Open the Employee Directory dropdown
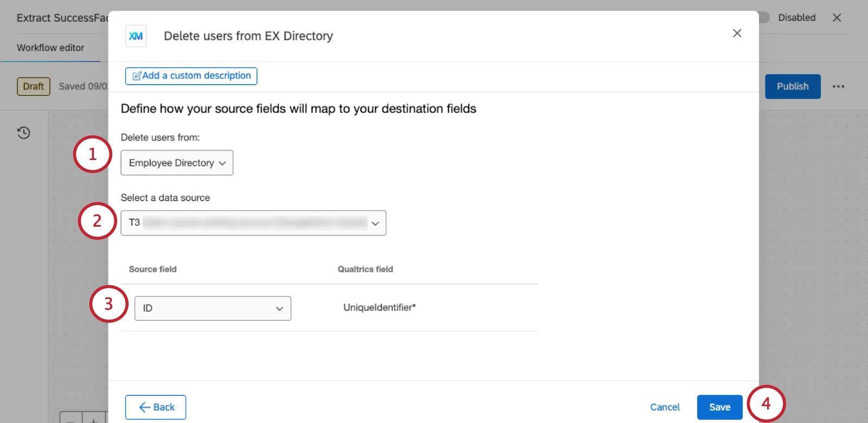The height and width of the screenshot is (423, 868). 177,163
